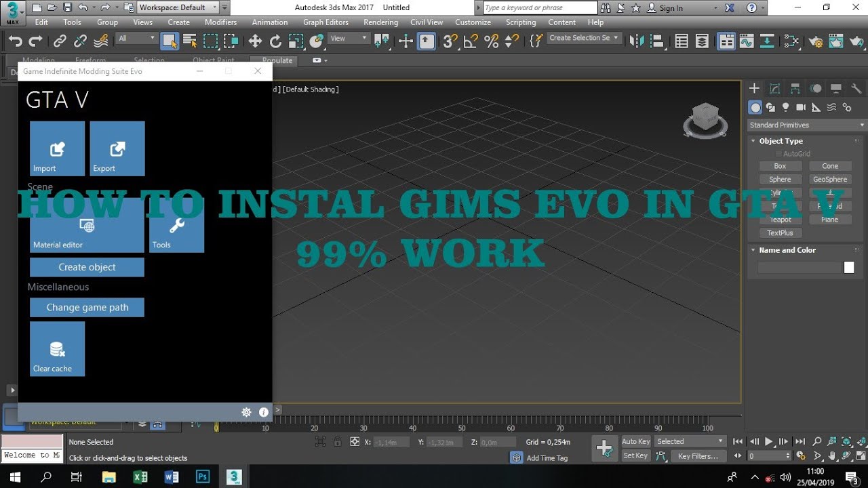
Task: Switch to Modify command panel tab
Action: 774,89
